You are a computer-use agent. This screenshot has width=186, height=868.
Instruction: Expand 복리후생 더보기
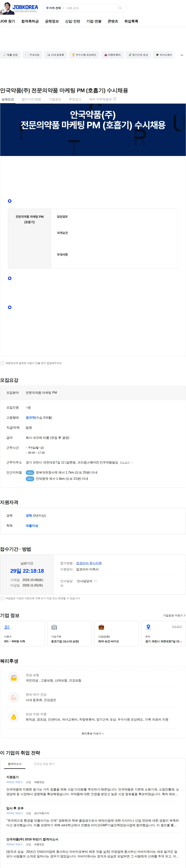pyautogui.click(x=93, y=733)
